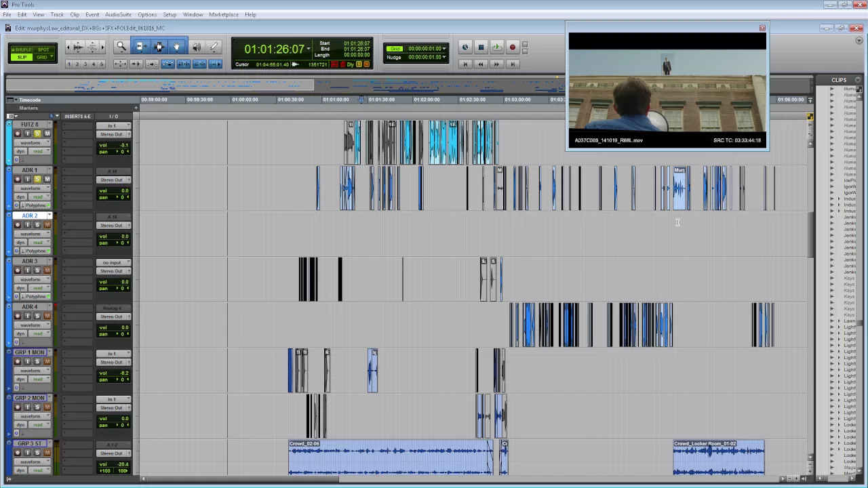Viewport: 868px width, 488px height.
Task: Toggle the Online sync button in transport
Action: point(465,47)
